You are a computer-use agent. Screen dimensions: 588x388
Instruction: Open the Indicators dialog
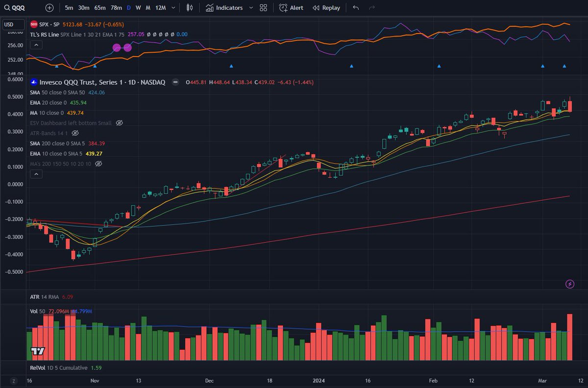[x=224, y=8]
